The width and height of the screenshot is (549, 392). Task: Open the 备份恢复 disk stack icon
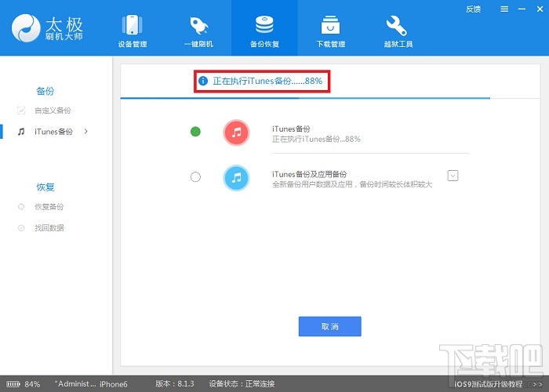pyautogui.click(x=264, y=24)
